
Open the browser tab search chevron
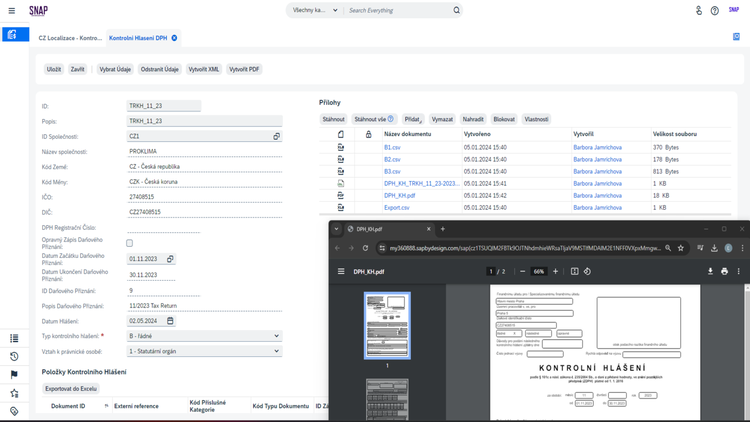tap(336, 229)
